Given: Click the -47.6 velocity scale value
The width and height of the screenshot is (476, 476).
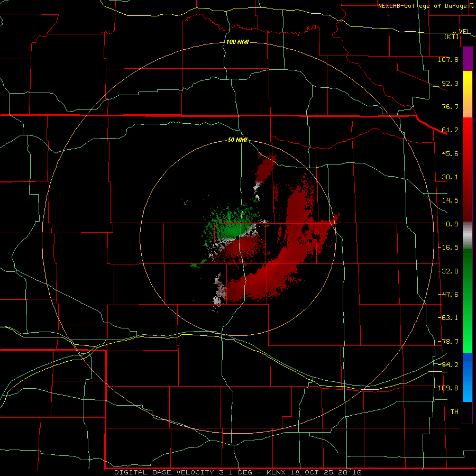Looking at the screenshot, I should coord(448,295).
